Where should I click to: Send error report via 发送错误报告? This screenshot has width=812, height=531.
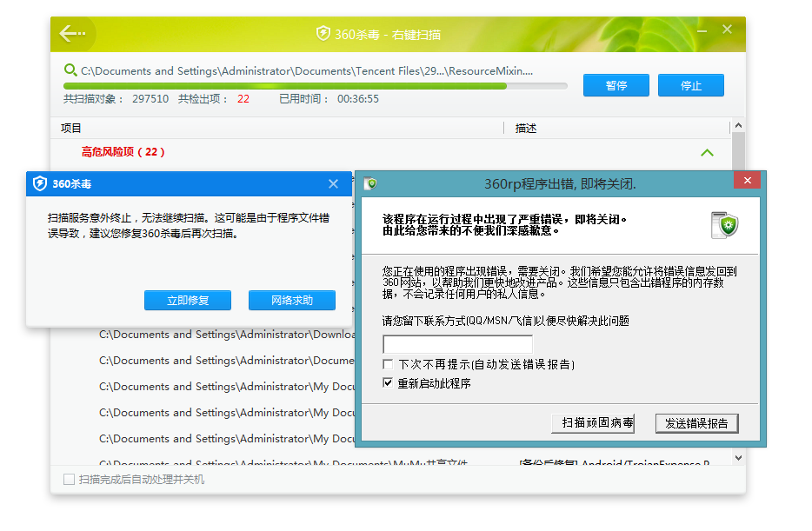click(x=697, y=423)
